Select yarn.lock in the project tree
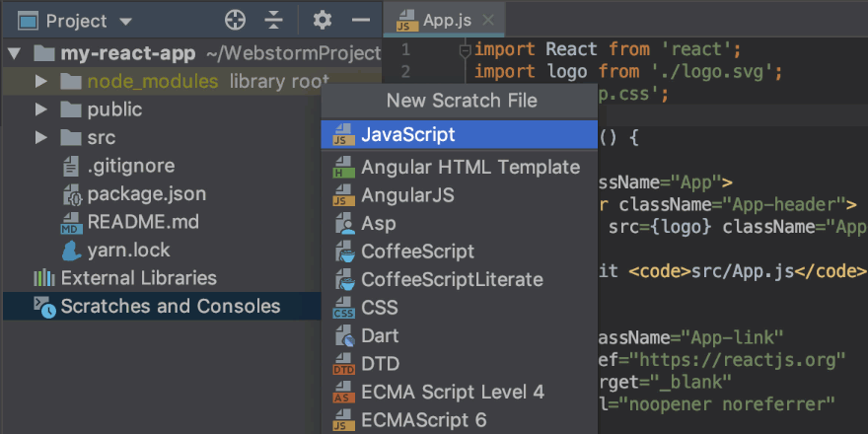The image size is (868, 434). tap(128, 251)
